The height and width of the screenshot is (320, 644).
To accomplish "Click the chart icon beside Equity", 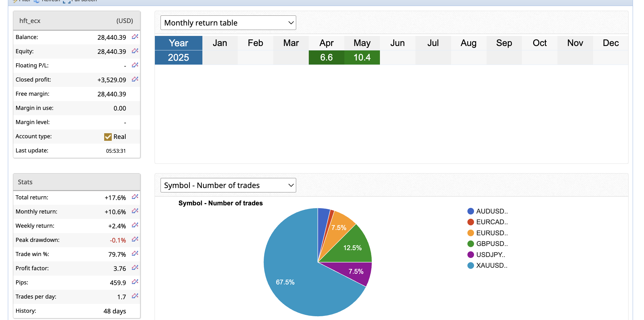I will [x=135, y=51].
